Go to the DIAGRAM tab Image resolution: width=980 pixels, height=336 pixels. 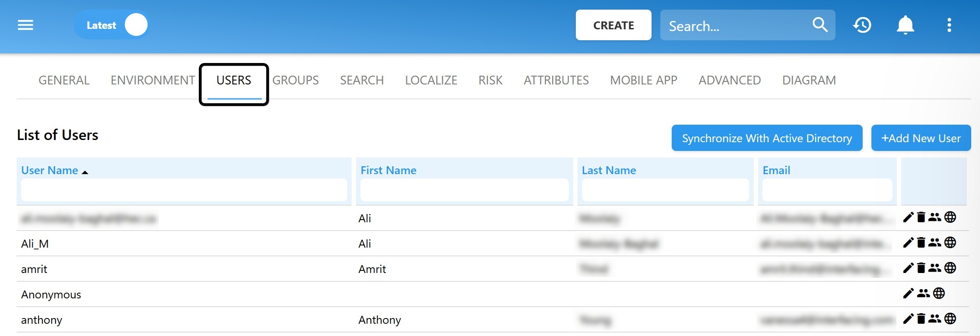(809, 80)
